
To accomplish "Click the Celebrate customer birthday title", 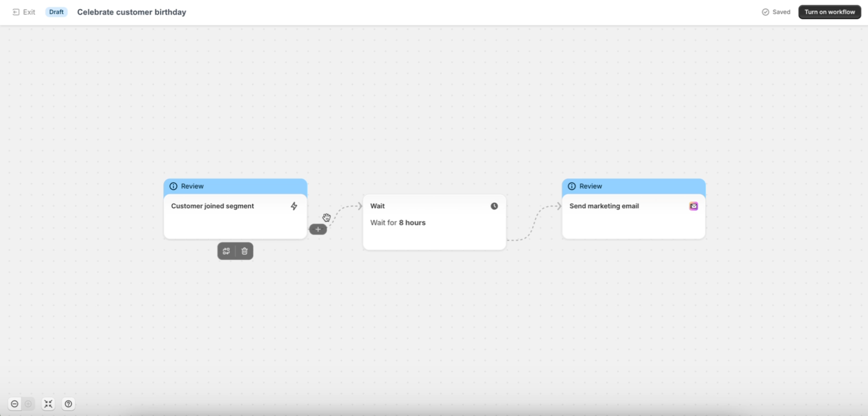I will click(x=131, y=12).
